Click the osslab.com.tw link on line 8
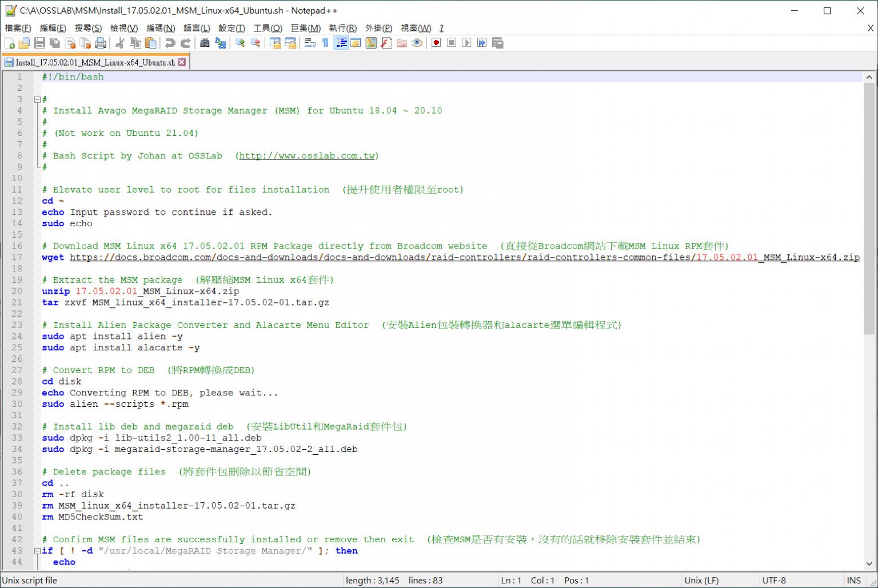 click(307, 156)
